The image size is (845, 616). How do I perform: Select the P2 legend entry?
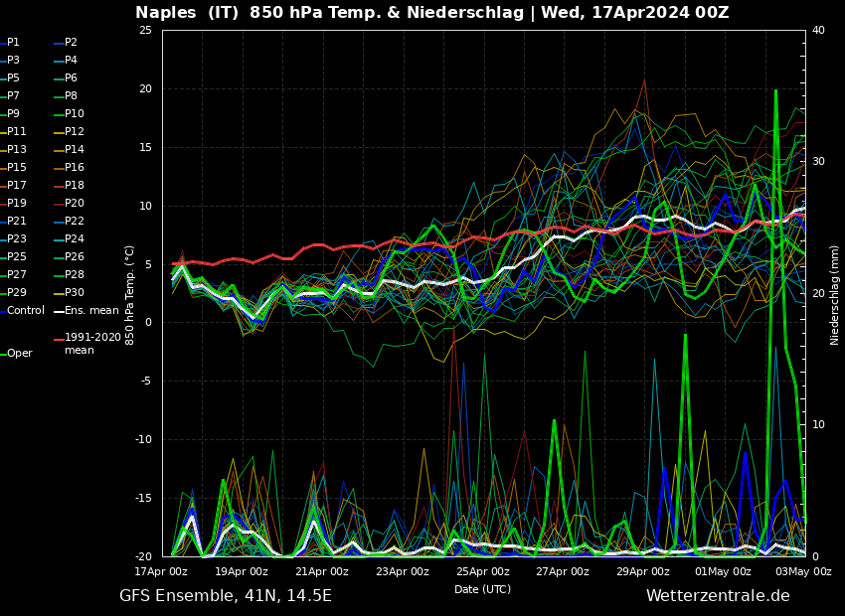(x=66, y=42)
